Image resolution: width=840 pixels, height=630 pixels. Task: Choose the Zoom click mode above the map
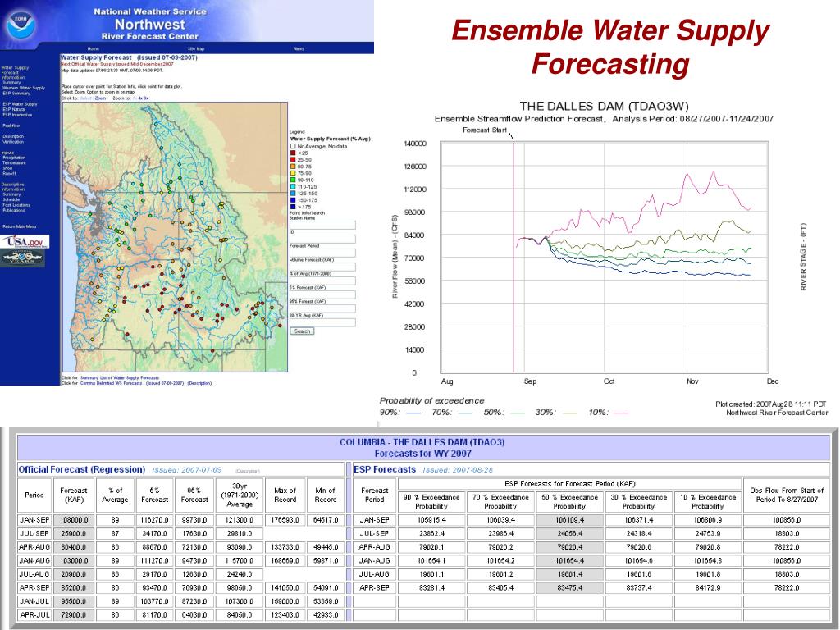pos(101,98)
